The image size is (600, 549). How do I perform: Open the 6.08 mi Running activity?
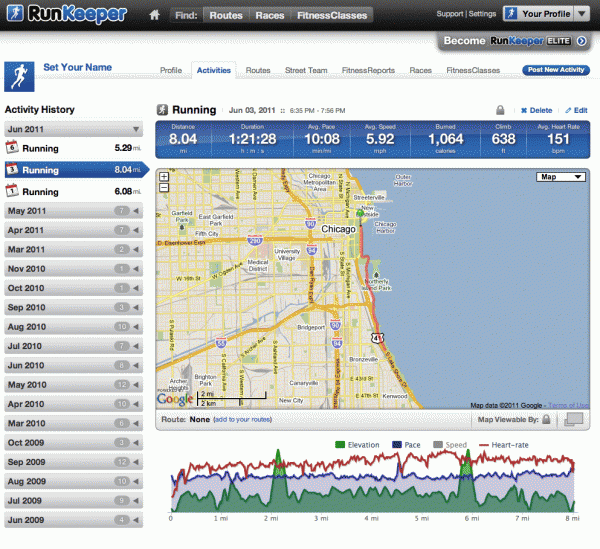pos(73,191)
